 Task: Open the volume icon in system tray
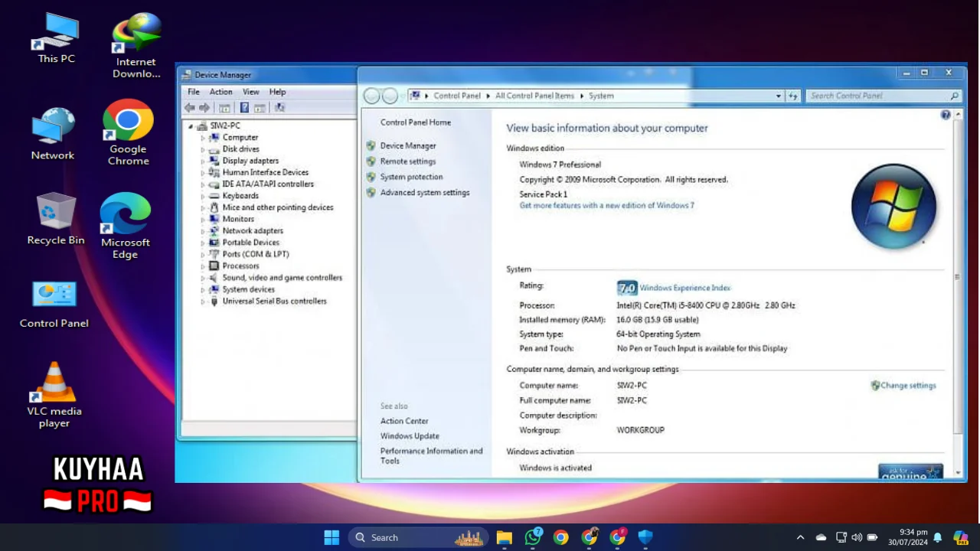click(857, 537)
